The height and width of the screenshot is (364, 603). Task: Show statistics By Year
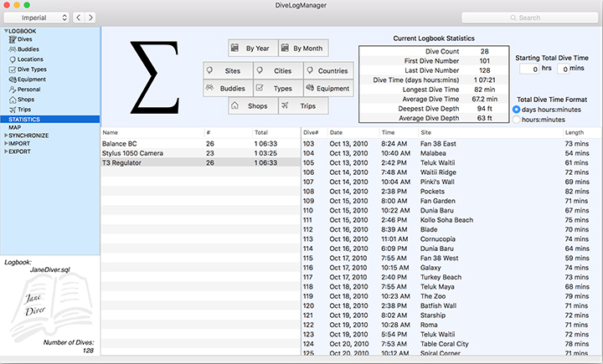tap(252, 49)
